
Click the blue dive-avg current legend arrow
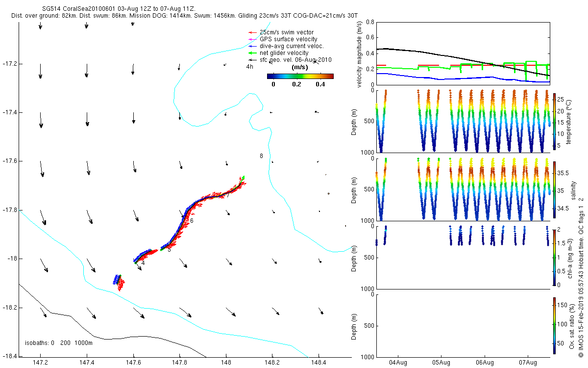point(253,46)
